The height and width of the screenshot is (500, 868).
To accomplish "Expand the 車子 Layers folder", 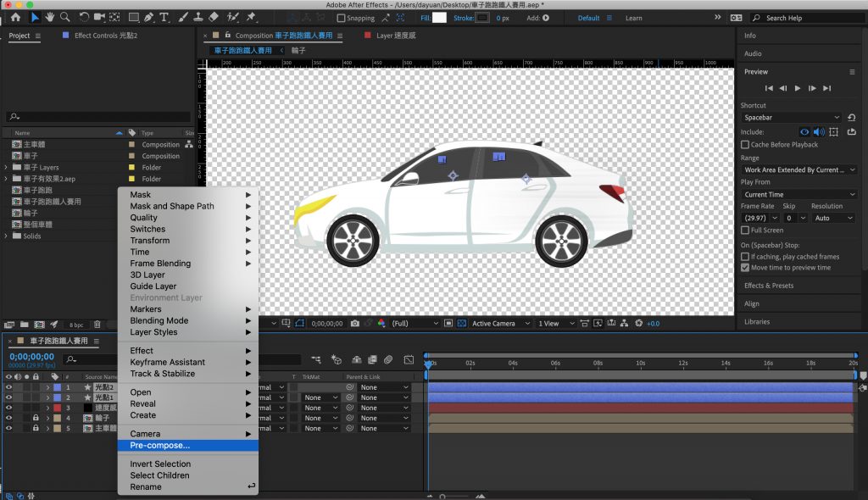I will [6, 168].
